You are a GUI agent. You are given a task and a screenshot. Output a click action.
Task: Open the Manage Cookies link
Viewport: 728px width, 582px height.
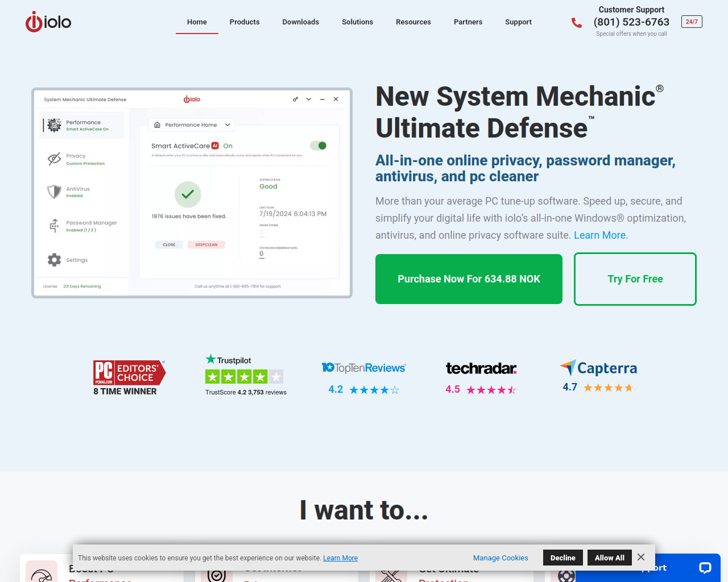pos(500,558)
